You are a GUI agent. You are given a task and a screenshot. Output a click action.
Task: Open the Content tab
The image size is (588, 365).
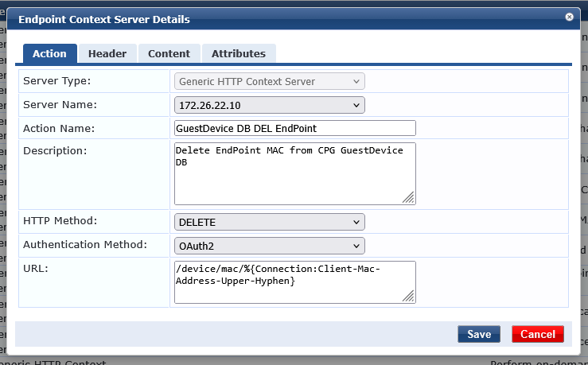[169, 53]
